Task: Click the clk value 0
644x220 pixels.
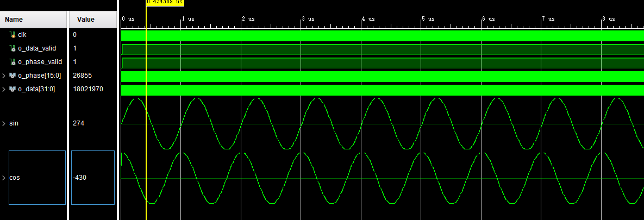Action: [75, 35]
